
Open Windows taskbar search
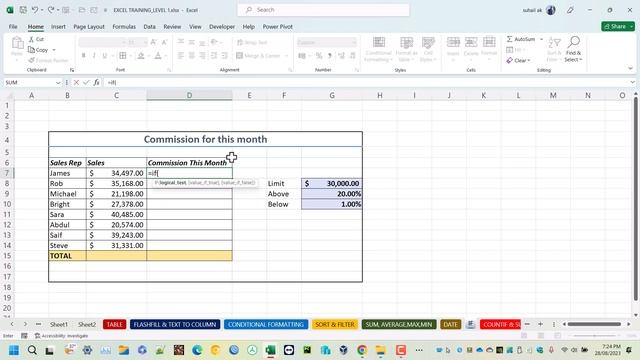(32, 350)
